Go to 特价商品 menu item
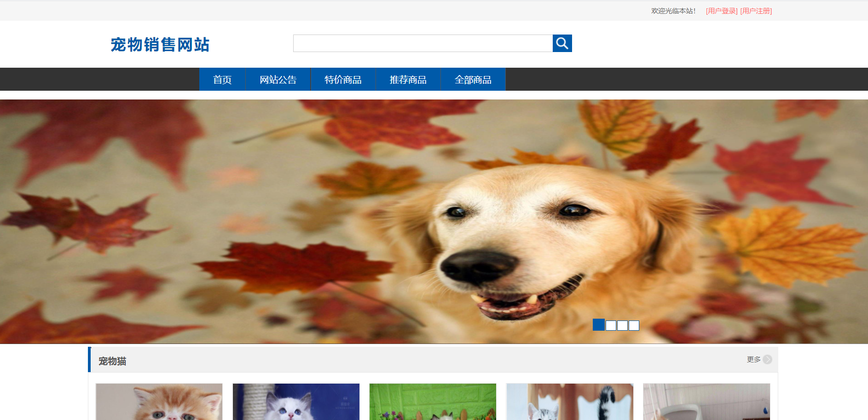This screenshot has width=868, height=420. tap(343, 79)
